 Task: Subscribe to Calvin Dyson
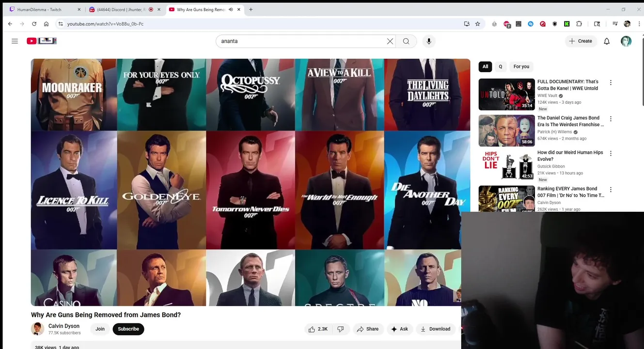click(128, 329)
